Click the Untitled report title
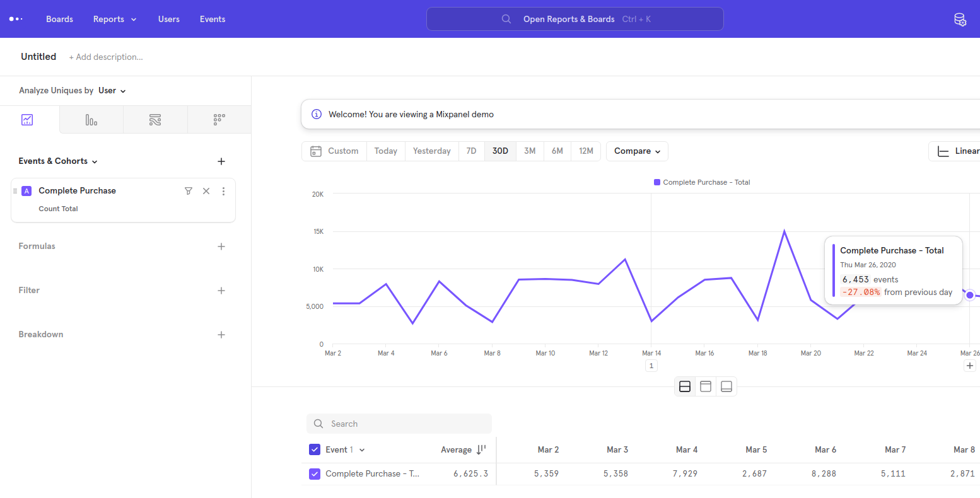Image resolution: width=980 pixels, height=498 pixels. pos(38,57)
